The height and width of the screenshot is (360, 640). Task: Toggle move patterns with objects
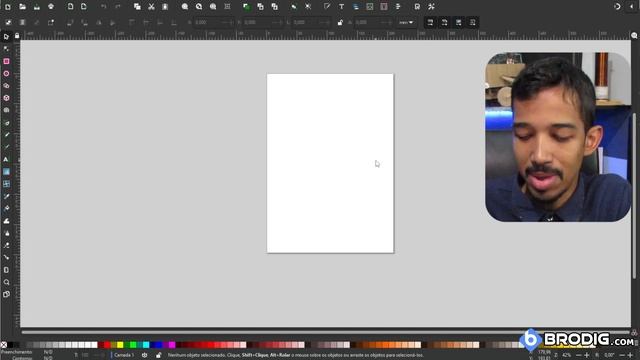pos(473,22)
